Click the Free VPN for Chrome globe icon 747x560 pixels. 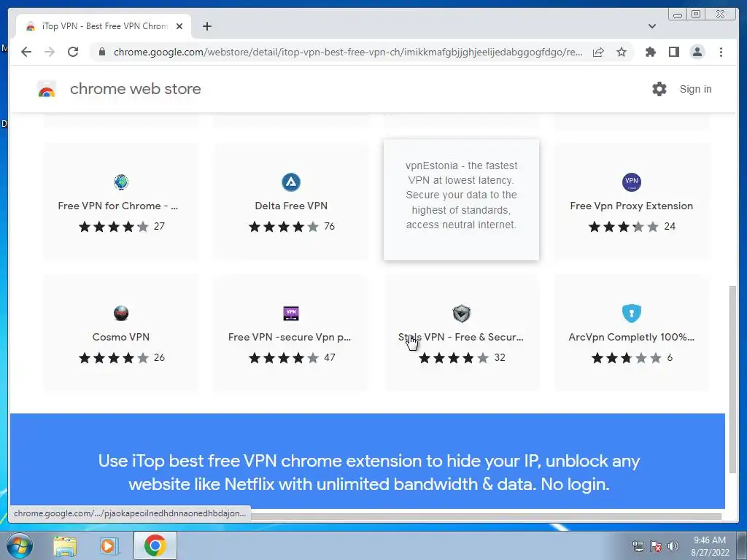[121, 182]
